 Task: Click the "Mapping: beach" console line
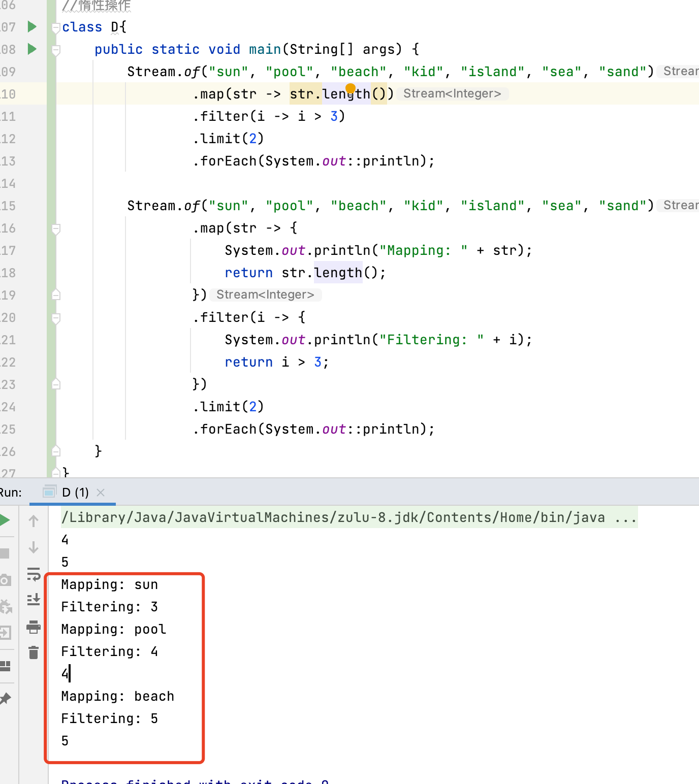click(x=117, y=696)
